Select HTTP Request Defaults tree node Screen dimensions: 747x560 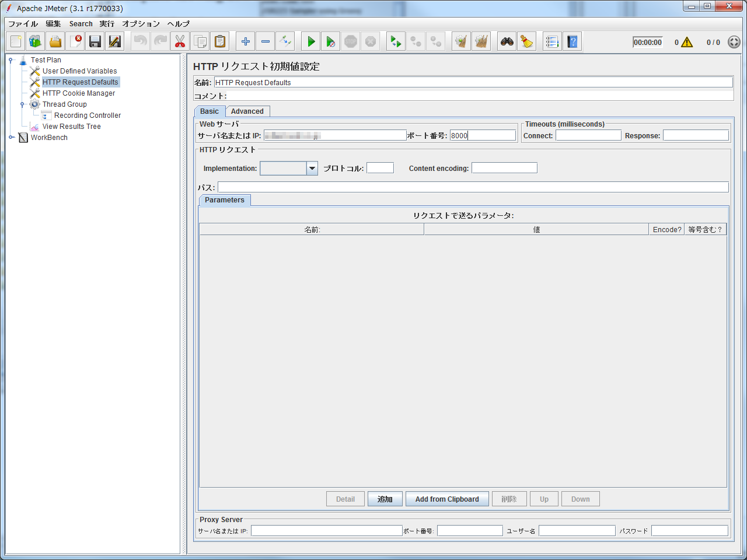click(81, 82)
